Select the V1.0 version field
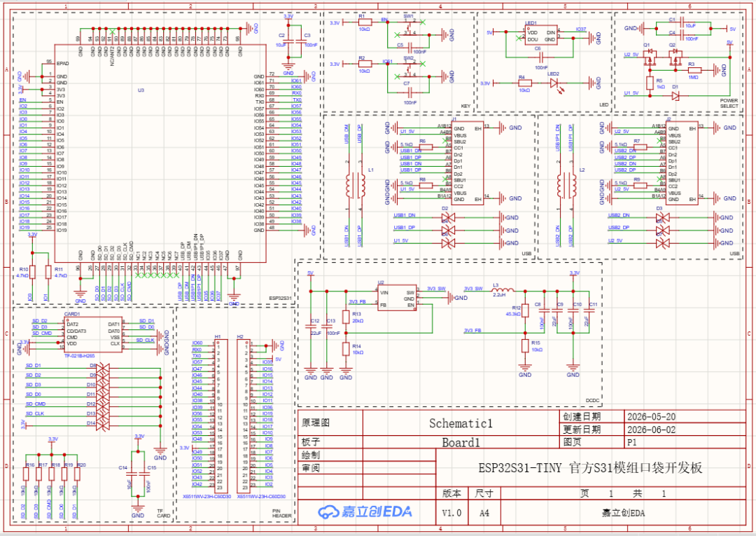Screen dimensions: 756x536 click(x=451, y=513)
